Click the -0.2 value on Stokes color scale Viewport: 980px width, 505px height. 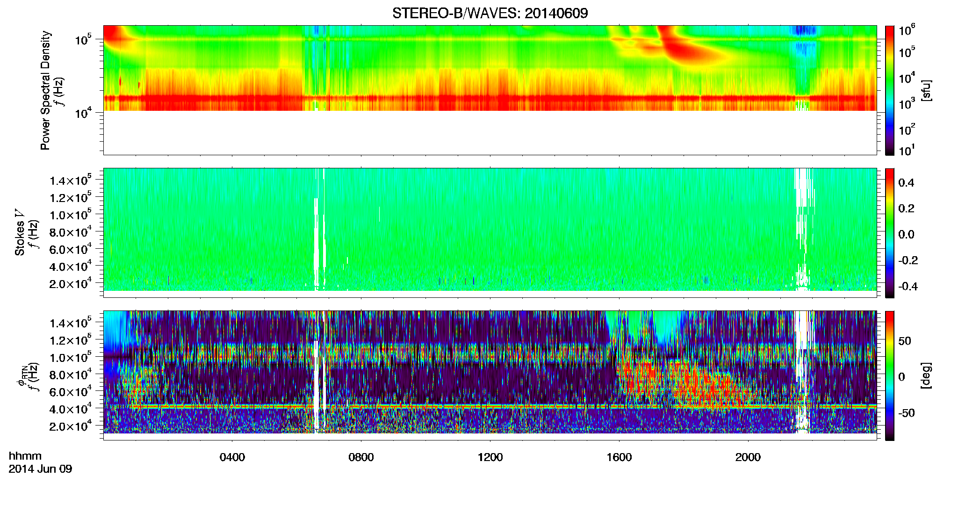tap(908, 260)
